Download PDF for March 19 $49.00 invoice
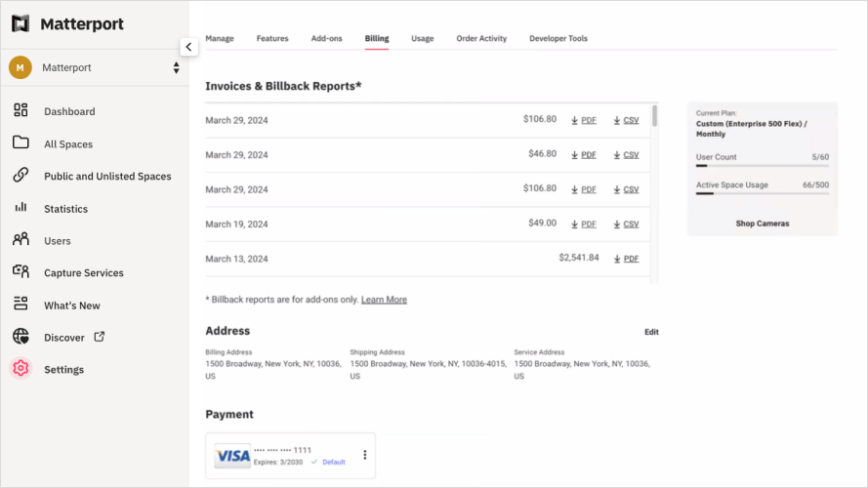Viewport: 868px width, 488px height. (584, 224)
